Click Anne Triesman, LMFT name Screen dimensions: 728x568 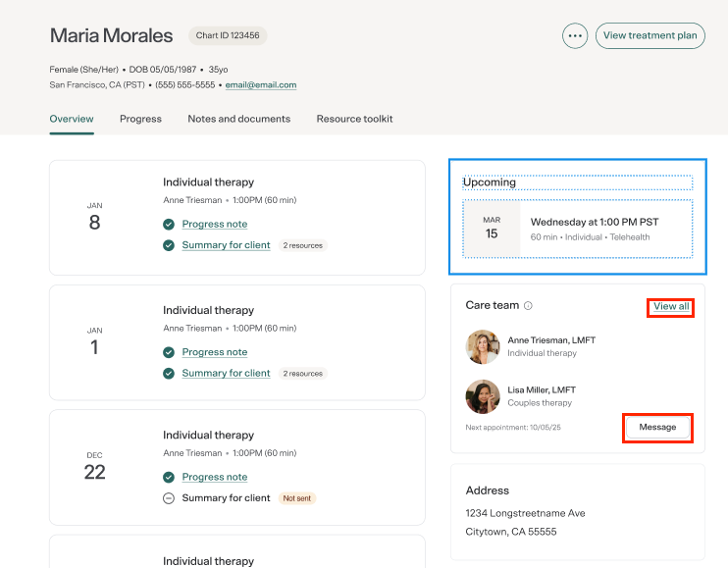[x=551, y=340]
